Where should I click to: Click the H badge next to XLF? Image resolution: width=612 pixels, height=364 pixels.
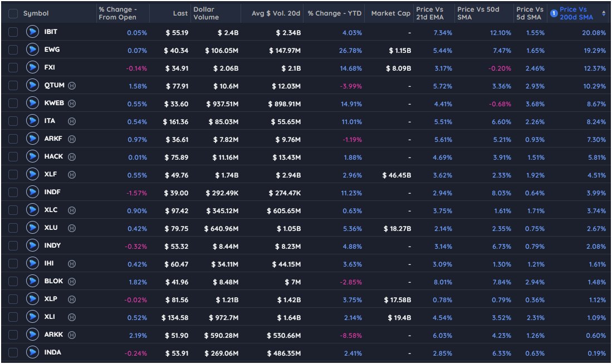72,175
